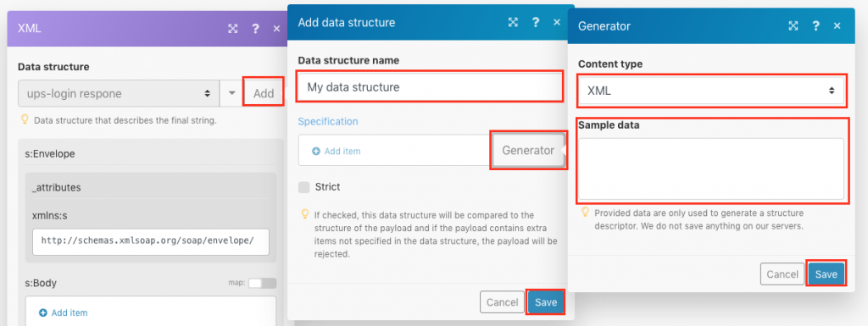Close the Generator dialog
868x326 pixels.
point(837,25)
